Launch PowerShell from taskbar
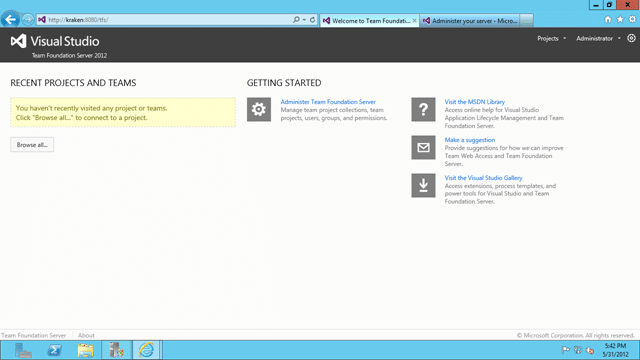The width and height of the screenshot is (640, 360). 54,350
